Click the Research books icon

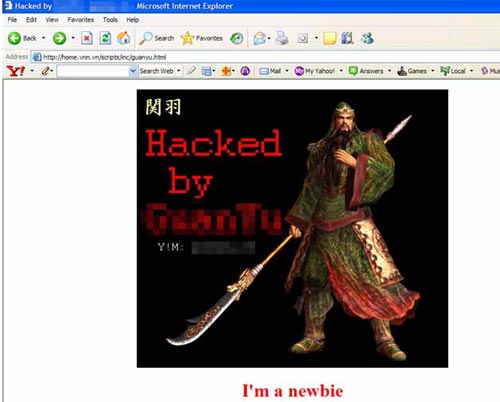347,38
